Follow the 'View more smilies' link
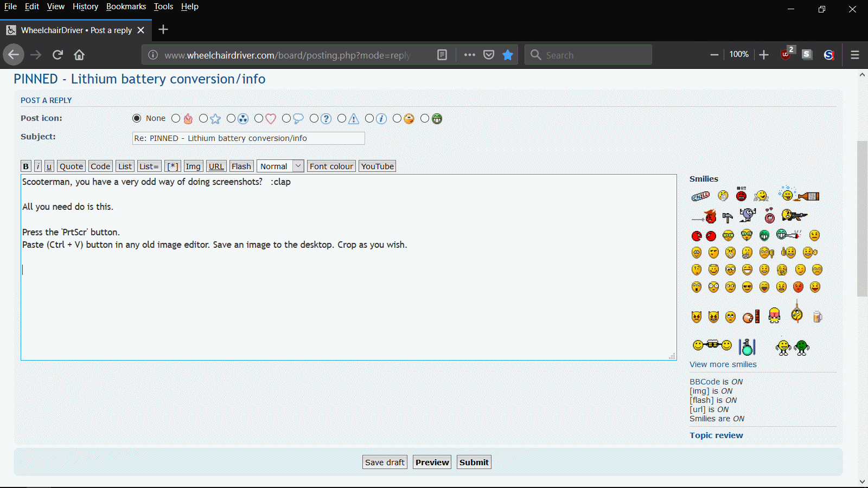 click(x=723, y=364)
